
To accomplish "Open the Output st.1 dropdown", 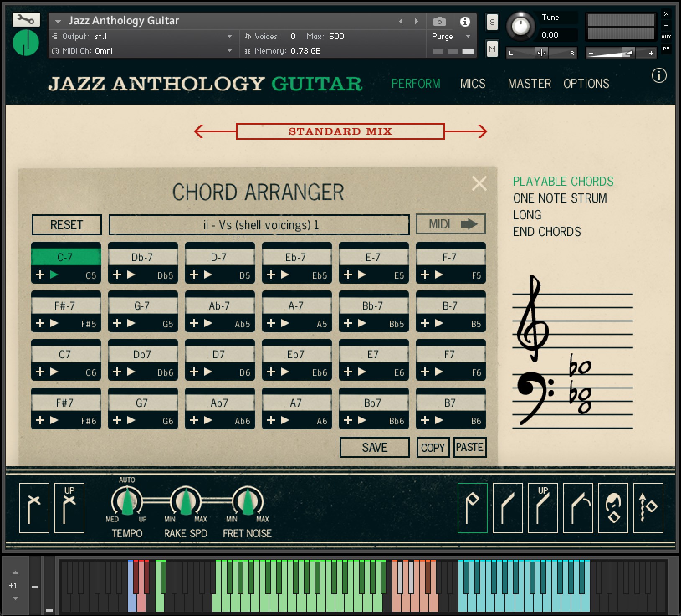I will click(x=230, y=37).
